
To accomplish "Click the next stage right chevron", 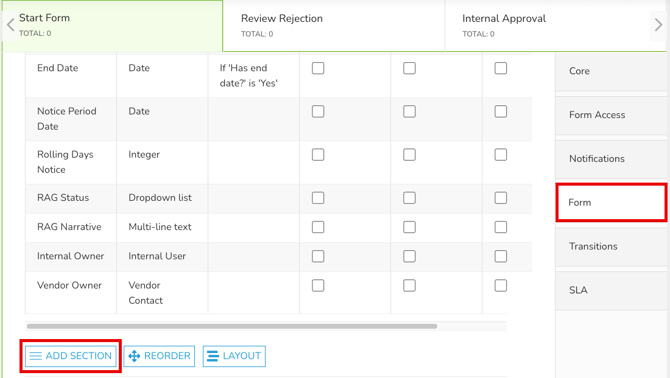I will coord(658,25).
